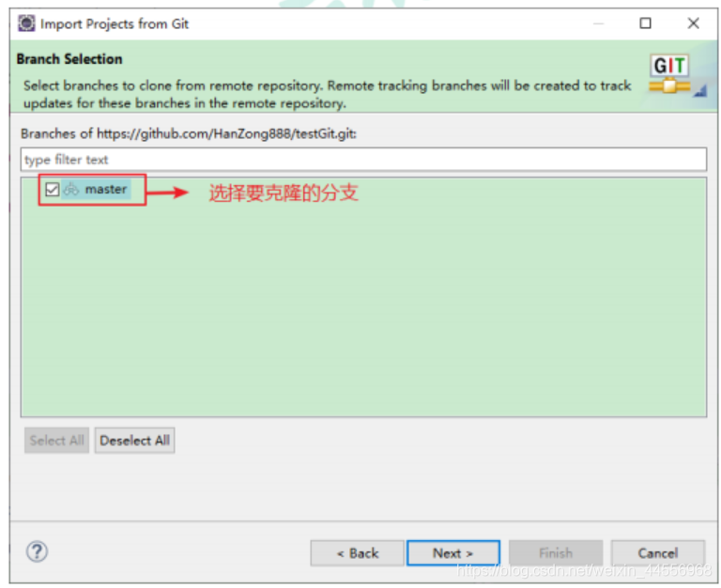Click the Eclipse icon in the title bar
Image resolution: width=721 pixels, height=588 pixels.
tap(26, 23)
